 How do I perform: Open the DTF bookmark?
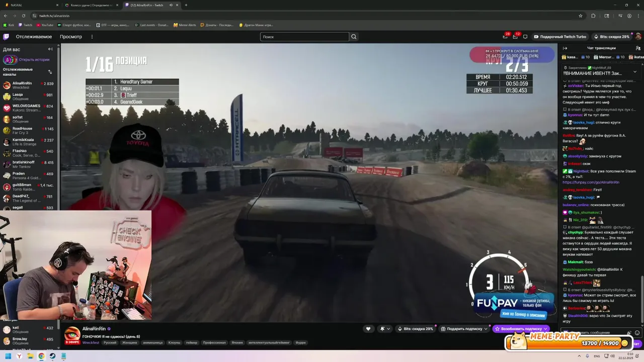click(112, 25)
